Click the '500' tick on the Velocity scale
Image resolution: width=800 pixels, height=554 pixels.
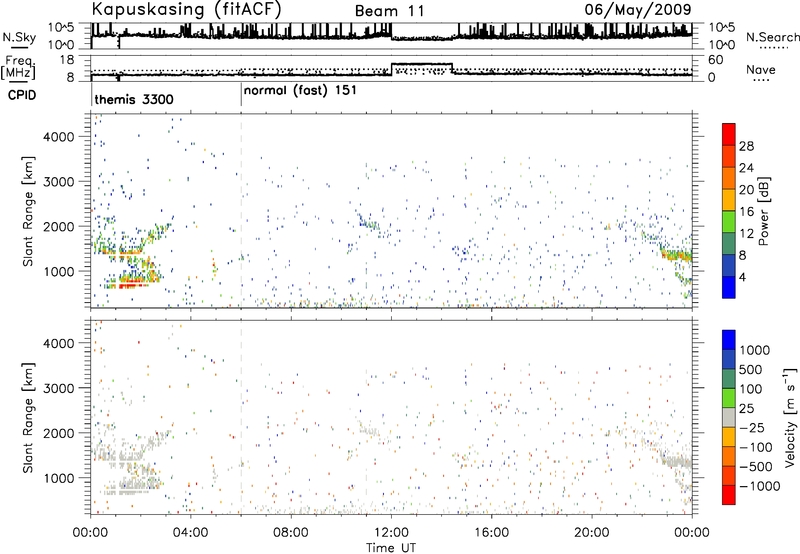751,369
